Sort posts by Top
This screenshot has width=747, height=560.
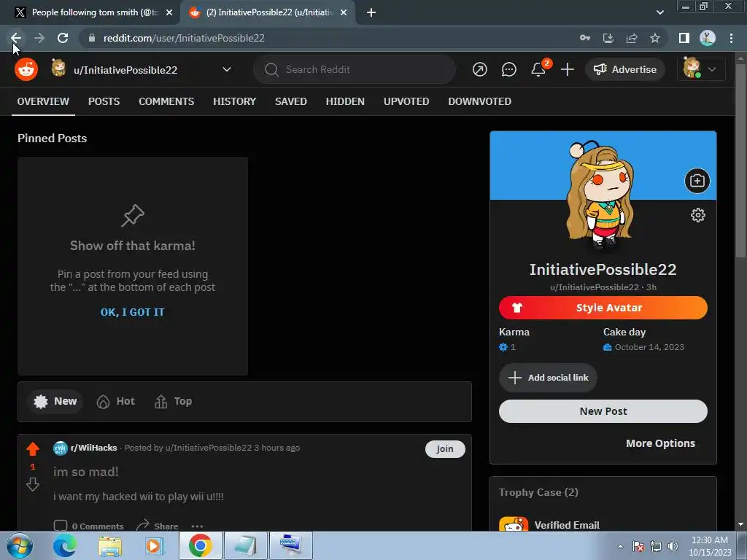[x=174, y=402]
